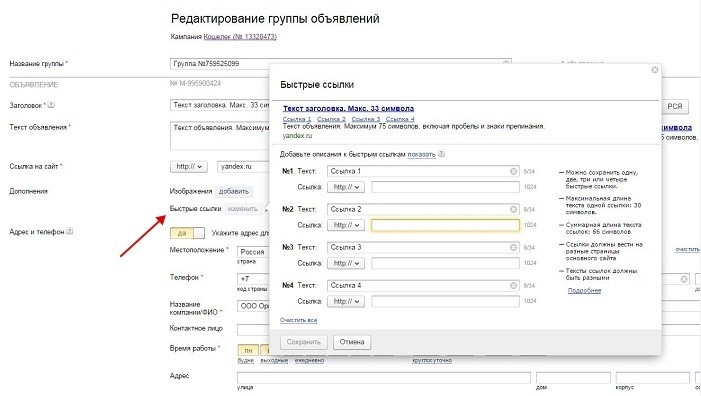
Task: Click the Сохранить button
Action: tap(304, 342)
